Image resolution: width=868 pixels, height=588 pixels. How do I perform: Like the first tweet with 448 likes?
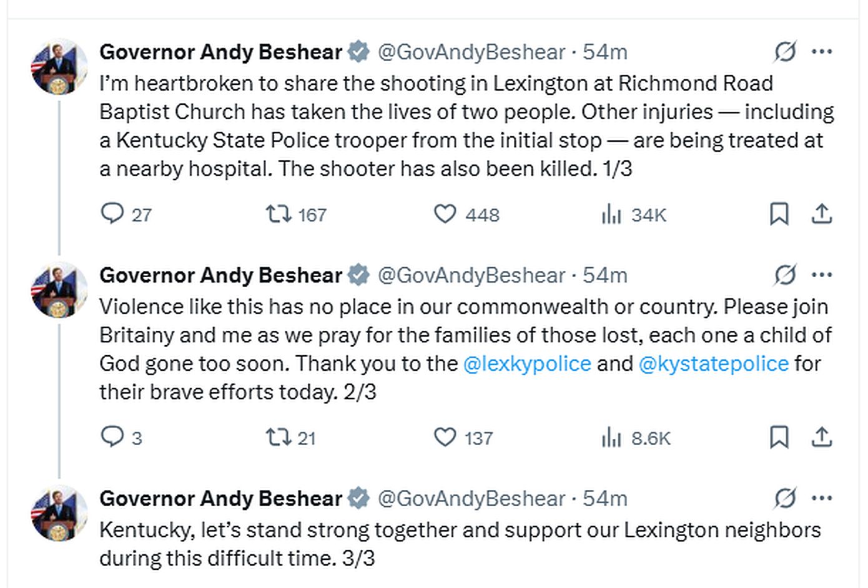(445, 214)
